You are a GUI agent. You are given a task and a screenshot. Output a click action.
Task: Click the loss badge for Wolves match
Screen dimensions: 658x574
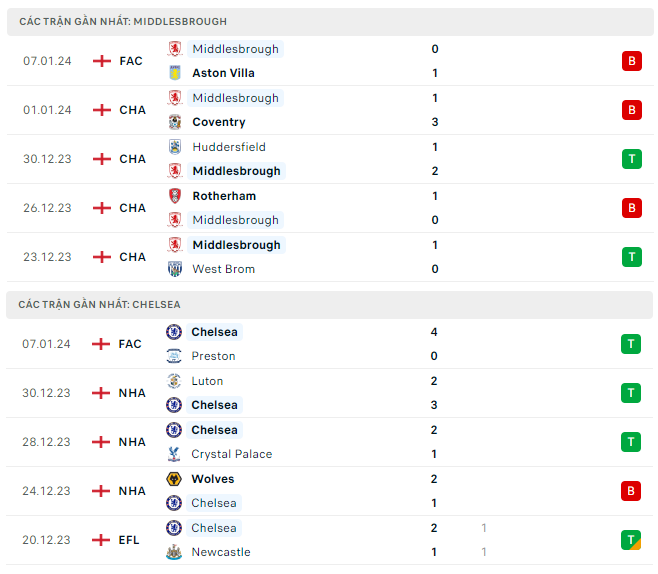pyautogui.click(x=631, y=491)
